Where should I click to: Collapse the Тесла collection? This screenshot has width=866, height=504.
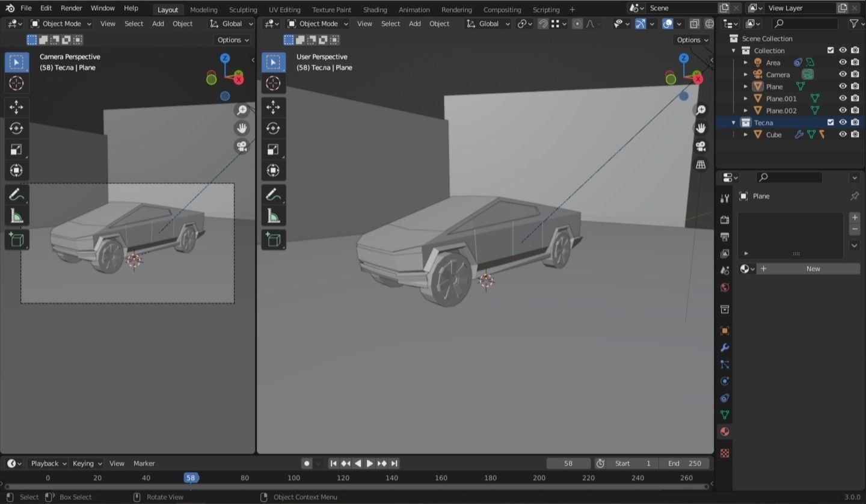pos(734,123)
